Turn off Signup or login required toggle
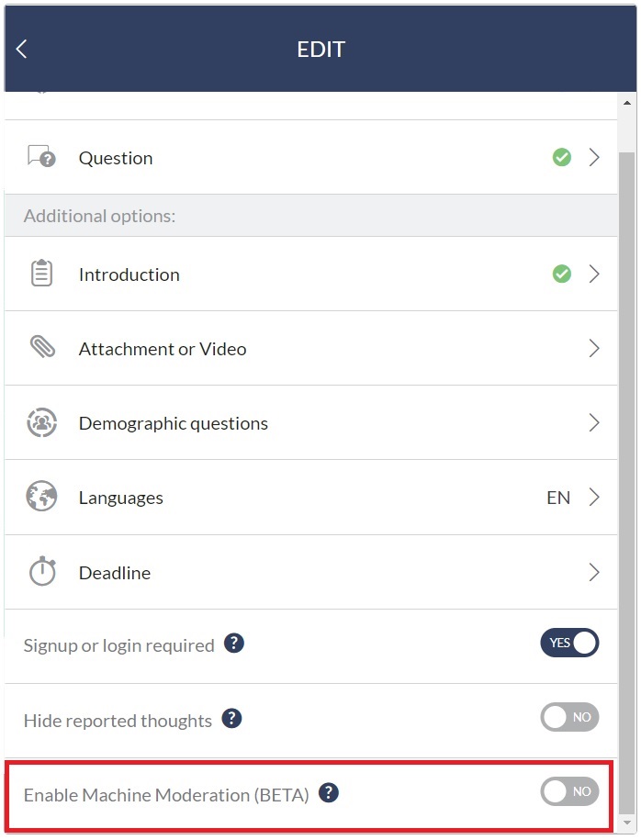641x840 pixels. [569, 643]
